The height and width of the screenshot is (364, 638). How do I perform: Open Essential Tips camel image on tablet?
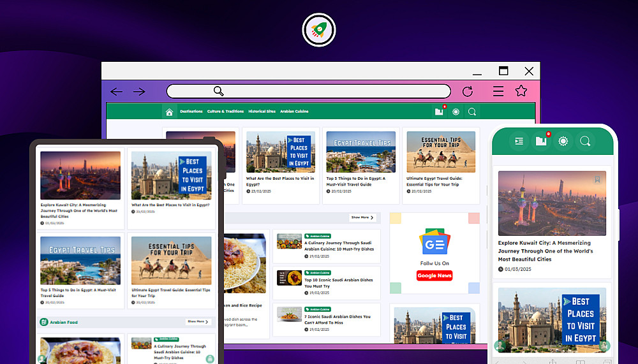point(171,261)
